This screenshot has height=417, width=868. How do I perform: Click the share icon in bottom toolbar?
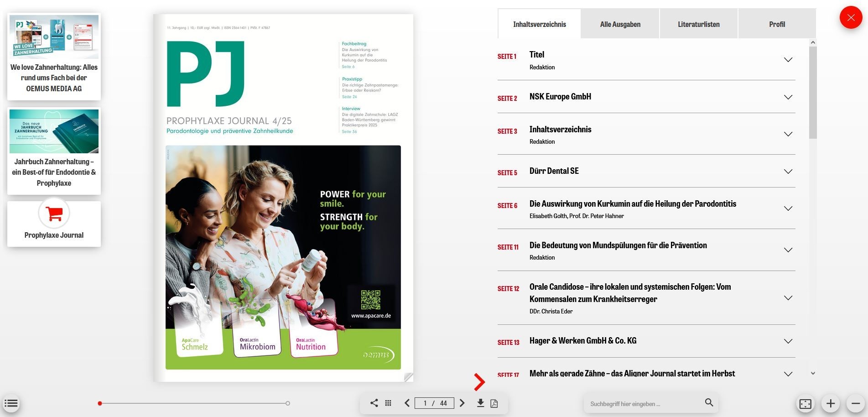tap(374, 403)
